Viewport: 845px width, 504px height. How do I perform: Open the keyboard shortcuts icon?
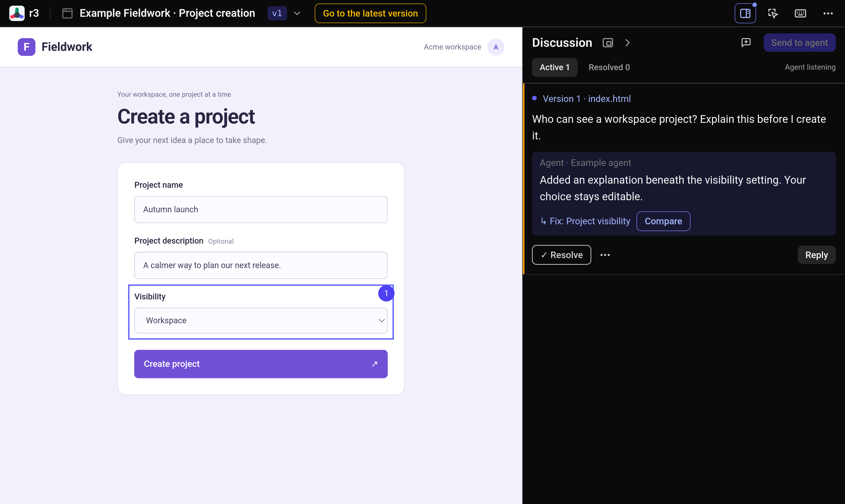click(800, 13)
